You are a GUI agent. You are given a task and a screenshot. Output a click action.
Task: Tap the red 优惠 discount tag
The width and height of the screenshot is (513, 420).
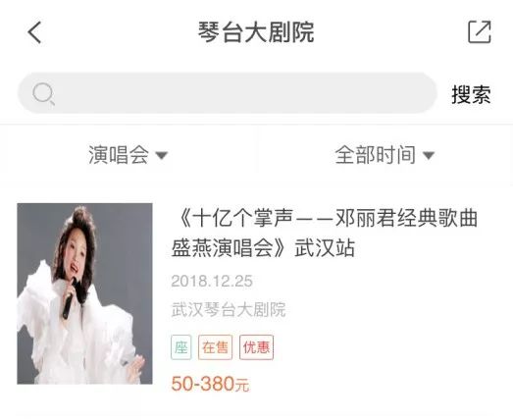coord(256,347)
